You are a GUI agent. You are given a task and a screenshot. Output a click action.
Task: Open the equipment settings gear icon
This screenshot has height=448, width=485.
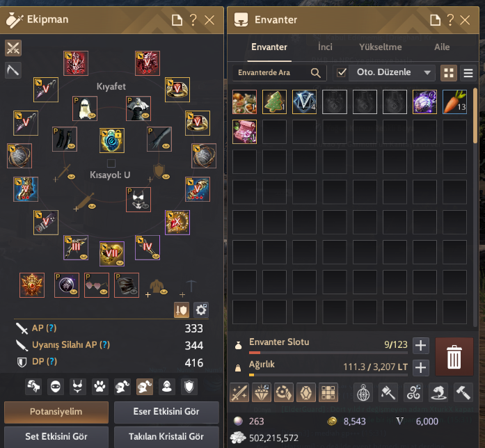pyautogui.click(x=201, y=310)
